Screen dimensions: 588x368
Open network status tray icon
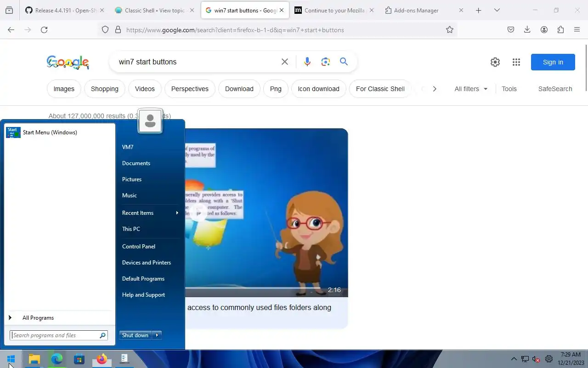tap(525, 359)
